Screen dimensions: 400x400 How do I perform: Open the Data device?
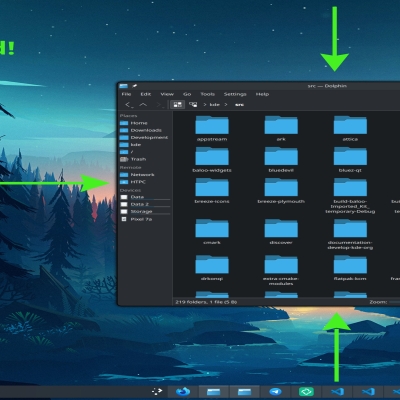pyautogui.click(x=145, y=197)
